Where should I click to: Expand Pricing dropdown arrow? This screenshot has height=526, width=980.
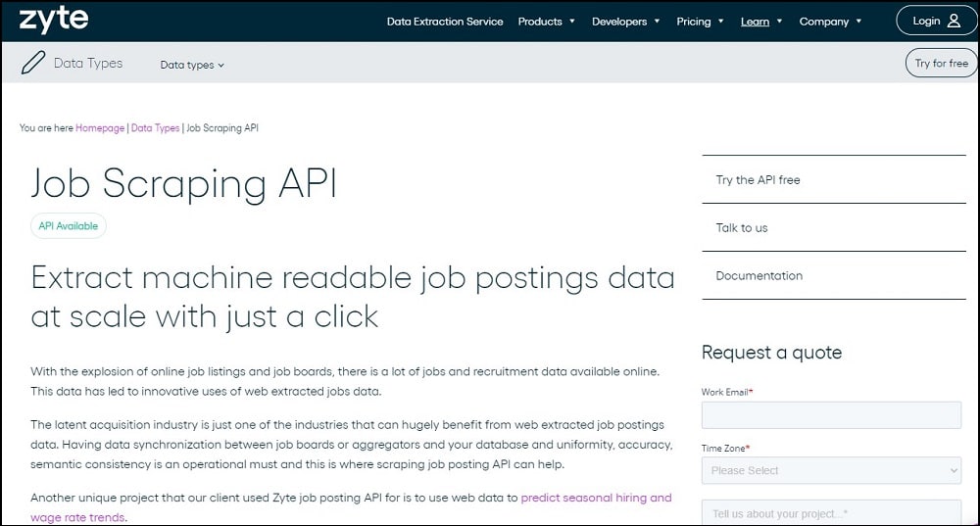click(x=720, y=22)
